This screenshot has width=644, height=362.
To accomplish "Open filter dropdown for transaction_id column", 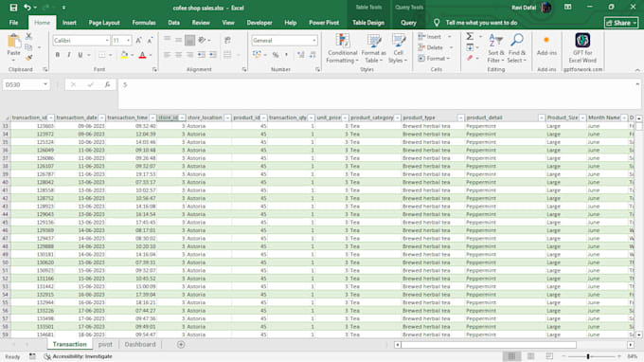I will coord(51,118).
